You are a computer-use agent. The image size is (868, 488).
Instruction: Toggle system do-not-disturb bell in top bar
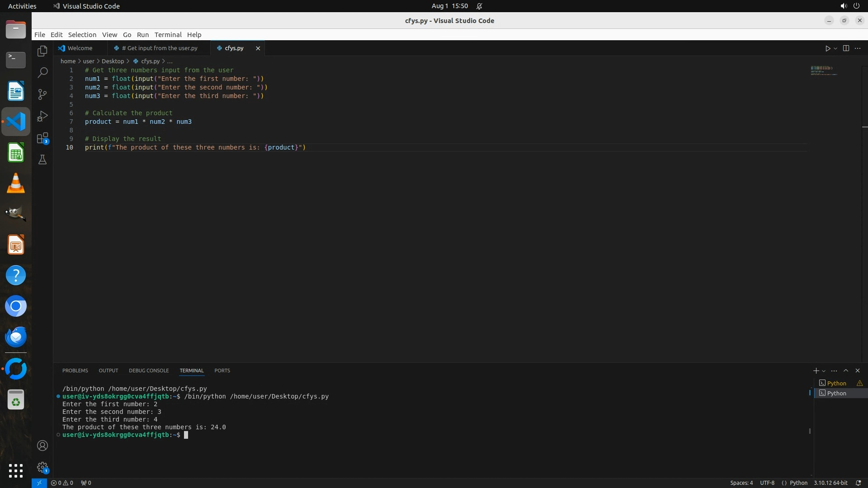coord(479,6)
